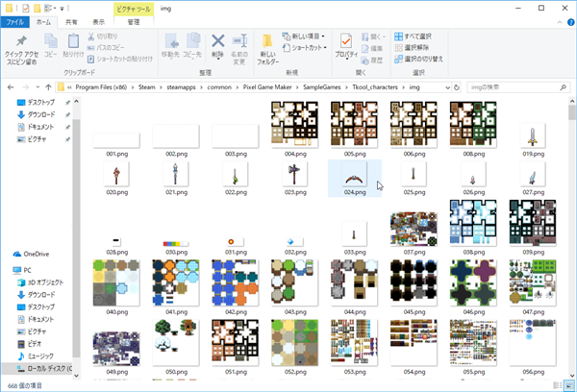The width and height of the screenshot is (577, 392).
Task: Click Tkool_characters in the breadcrumb
Action: pyautogui.click(x=375, y=87)
